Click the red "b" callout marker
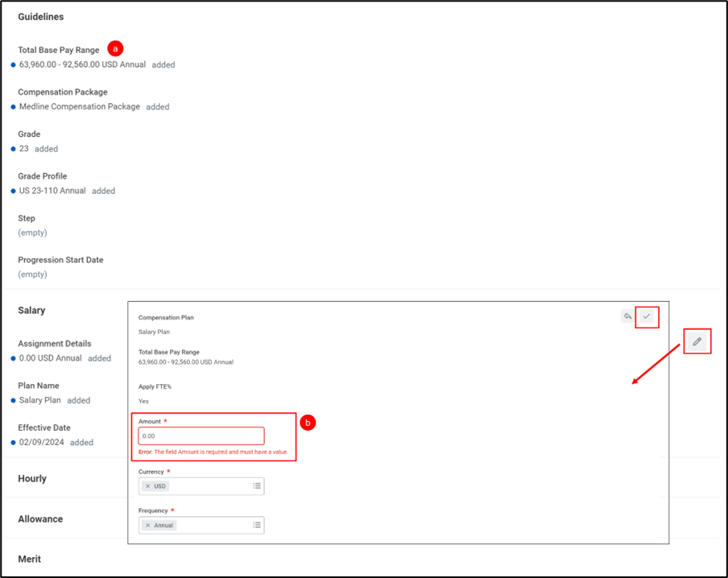 307,422
